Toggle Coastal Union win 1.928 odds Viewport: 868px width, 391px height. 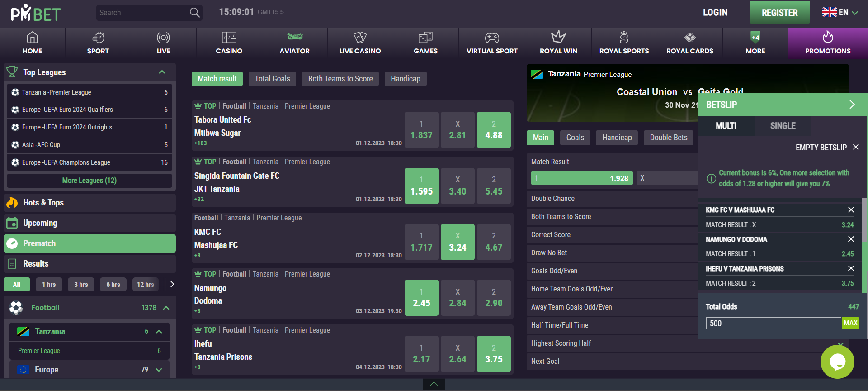click(582, 178)
